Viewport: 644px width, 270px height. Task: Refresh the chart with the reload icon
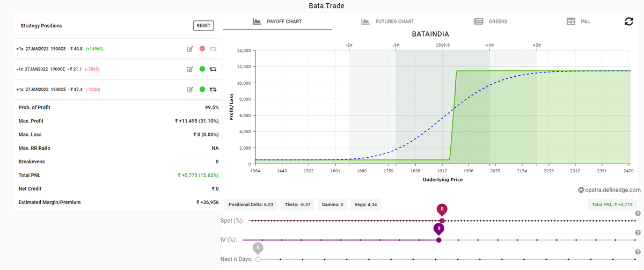coord(630,21)
